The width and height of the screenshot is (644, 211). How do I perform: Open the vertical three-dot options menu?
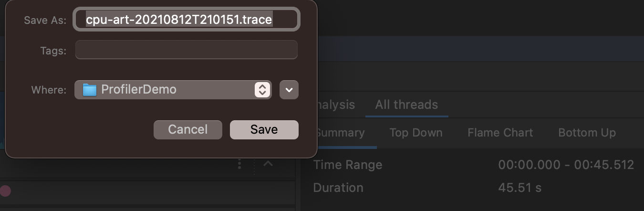pos(239,164)
